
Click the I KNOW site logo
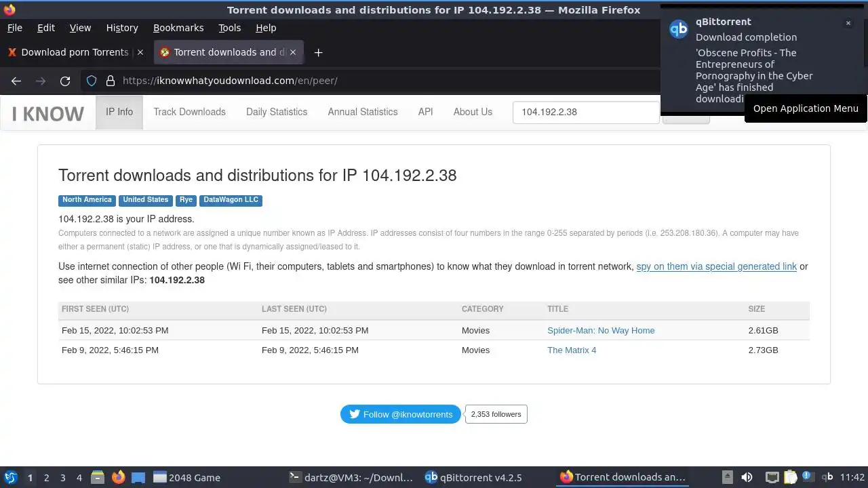point(48,114)
